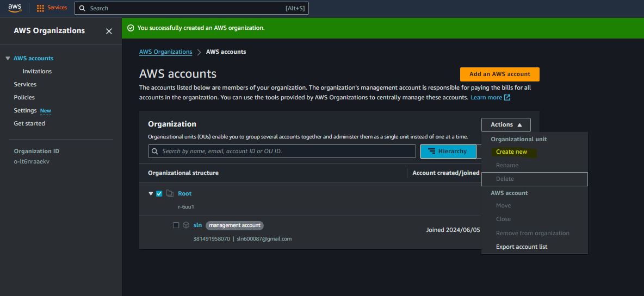The image size is (644, 296).
Task: Select Create new organizational unit
Action: coord(511,152)
